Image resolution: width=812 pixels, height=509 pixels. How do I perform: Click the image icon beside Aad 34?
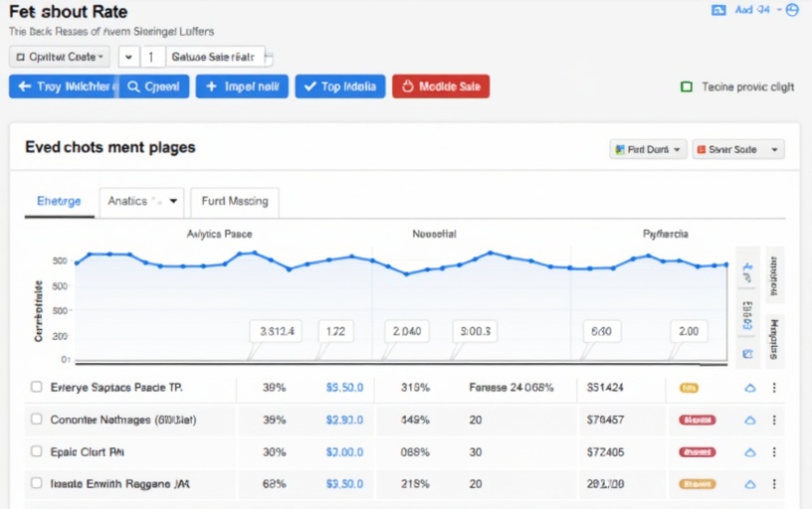[x=718, y=10]
